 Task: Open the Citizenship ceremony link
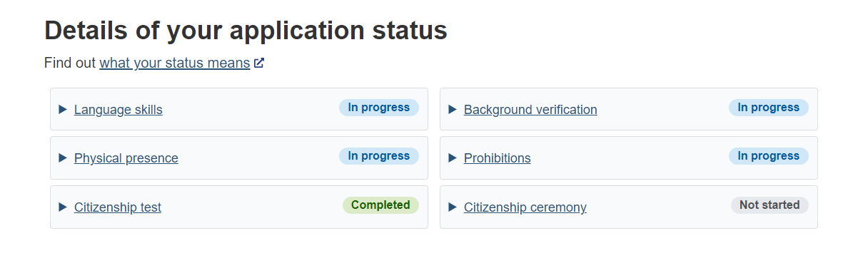[x=525, y=207]
